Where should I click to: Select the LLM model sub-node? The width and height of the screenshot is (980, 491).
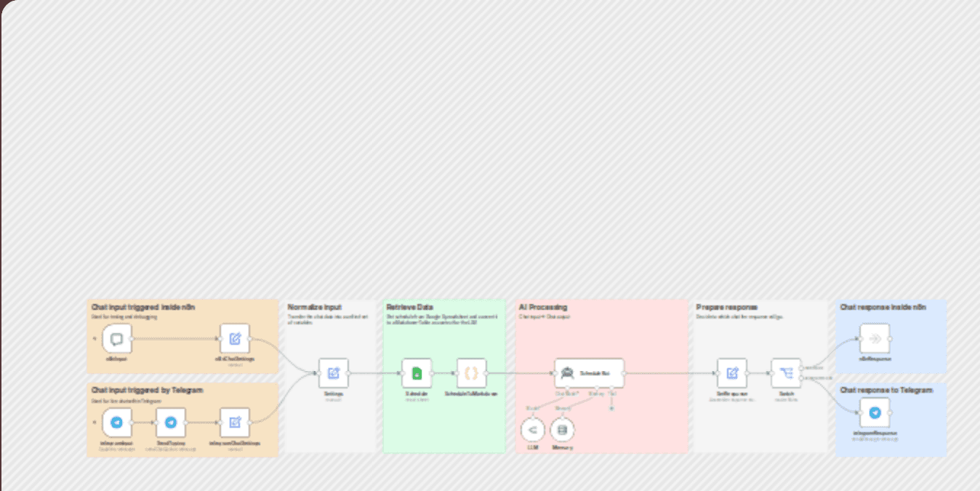[x=532, y=430]
